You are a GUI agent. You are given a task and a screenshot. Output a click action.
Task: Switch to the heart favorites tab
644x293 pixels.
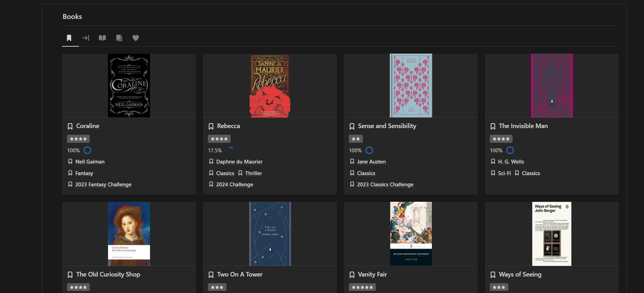tap(136, 38)
